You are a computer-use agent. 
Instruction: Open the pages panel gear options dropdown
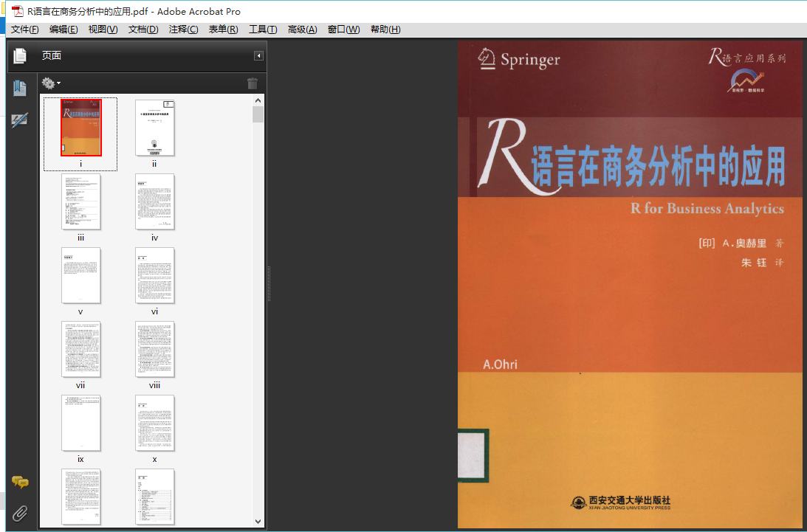click(x=51, y=83)
